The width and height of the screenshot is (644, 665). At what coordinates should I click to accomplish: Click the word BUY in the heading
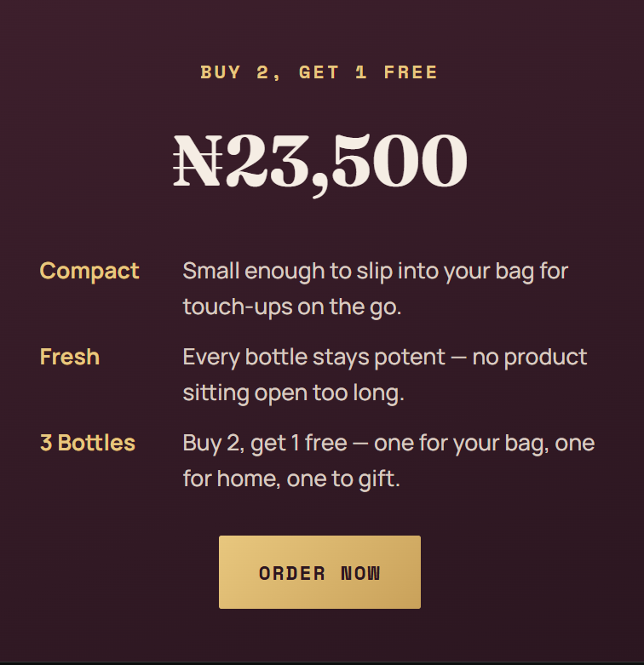click(x=220, y=72)
